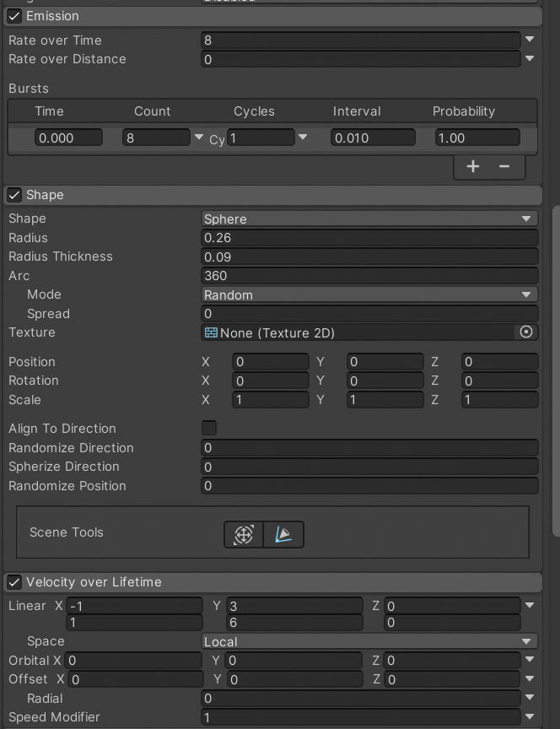This screenshot has width=560, height=729.
Task: Enable Align To Direction checkbox
Action: 209,428
